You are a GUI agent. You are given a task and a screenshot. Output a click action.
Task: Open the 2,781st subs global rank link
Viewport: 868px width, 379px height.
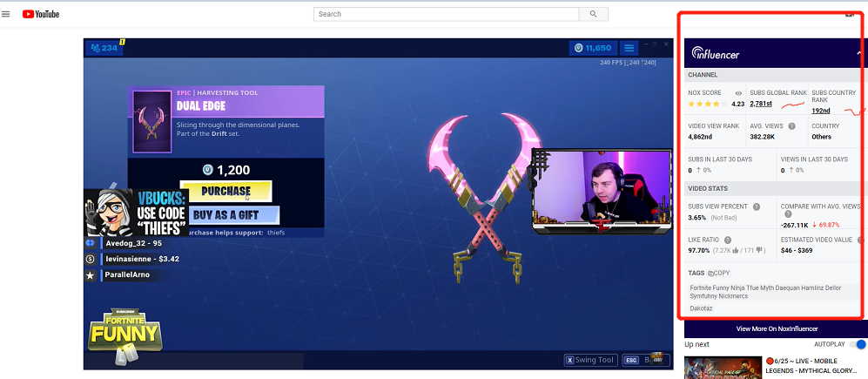click(761, 104)
